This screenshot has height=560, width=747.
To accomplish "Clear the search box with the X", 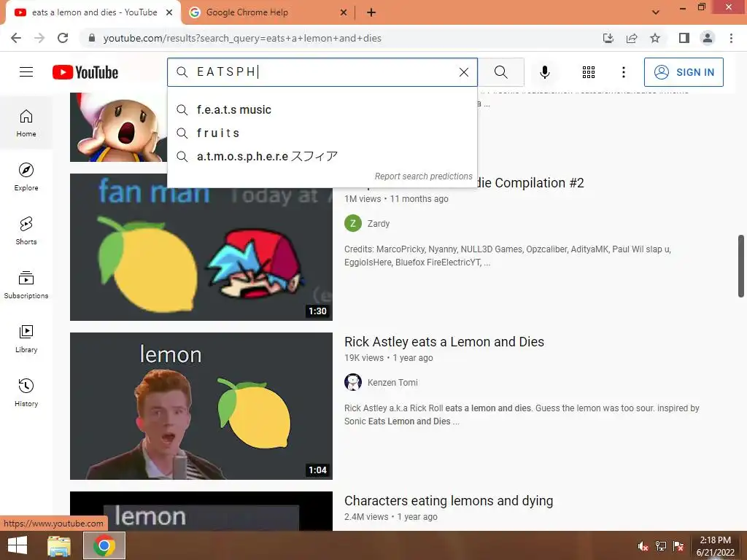I will pos(463,72).
